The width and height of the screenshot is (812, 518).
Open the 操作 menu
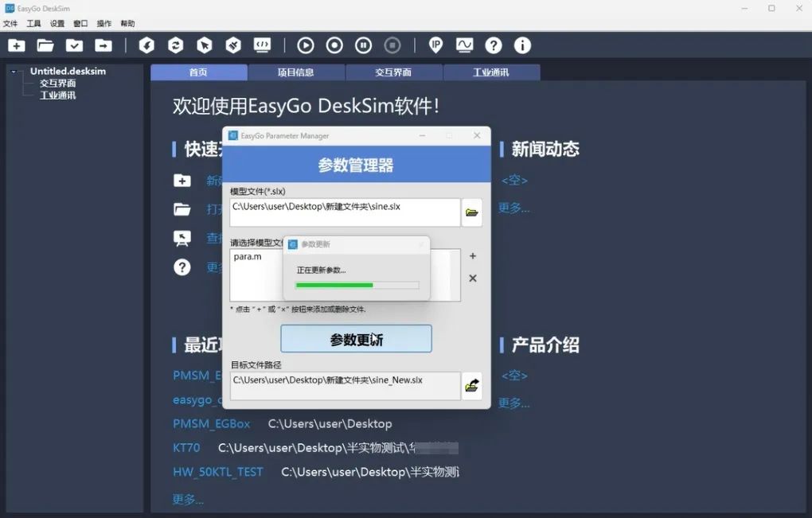(104, 23)
